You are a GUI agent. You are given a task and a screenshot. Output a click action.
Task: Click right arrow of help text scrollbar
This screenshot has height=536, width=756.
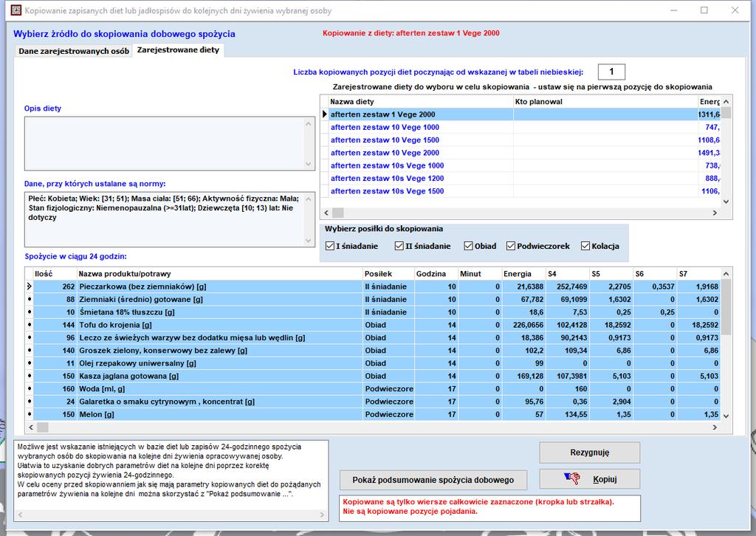tap(322, 515)
